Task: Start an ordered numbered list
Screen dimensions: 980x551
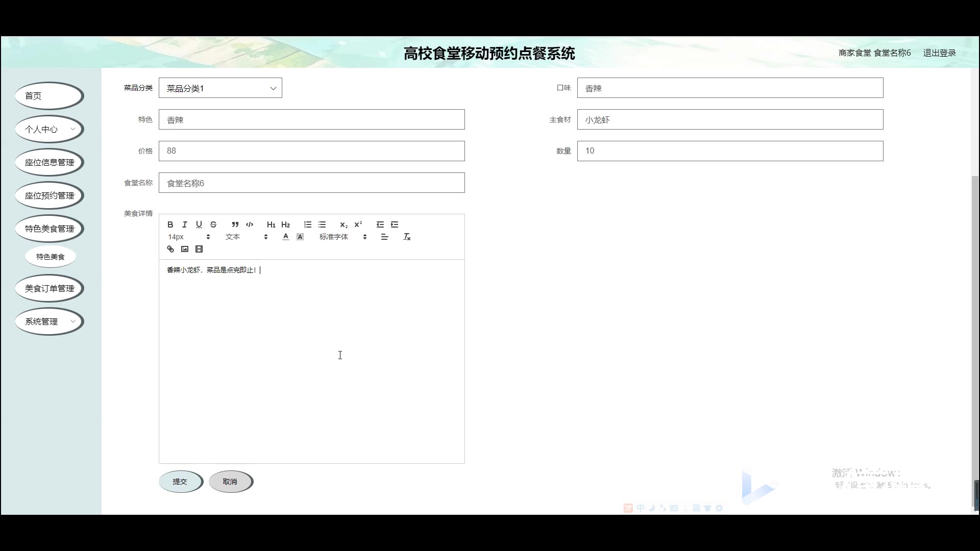Action: (x=308, y=224)
